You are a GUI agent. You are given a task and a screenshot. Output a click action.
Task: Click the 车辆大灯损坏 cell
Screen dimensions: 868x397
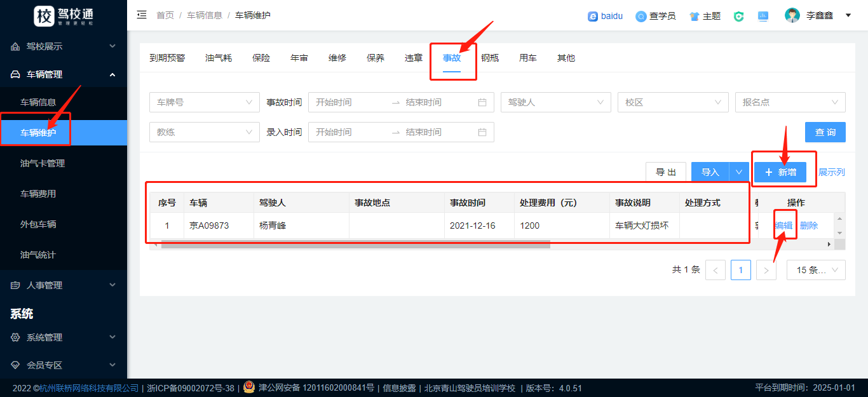pyautogui.click(x=644, y=225)
